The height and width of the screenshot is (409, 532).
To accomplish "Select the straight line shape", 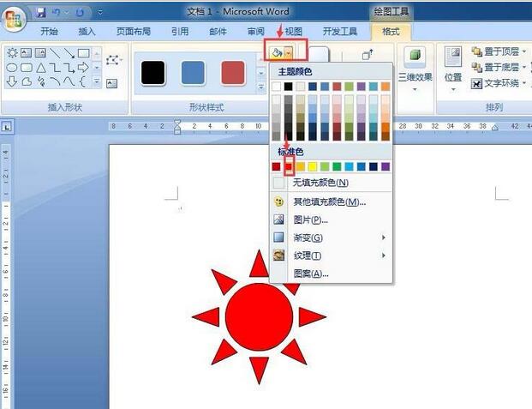I will [x=55, y=53].
